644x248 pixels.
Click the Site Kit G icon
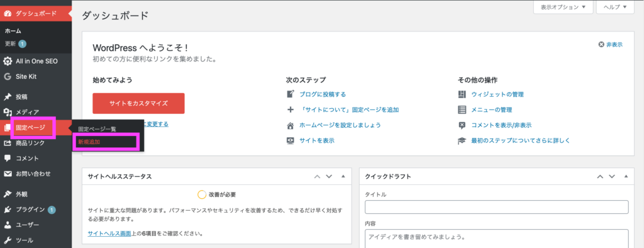(x=8, y=77)
